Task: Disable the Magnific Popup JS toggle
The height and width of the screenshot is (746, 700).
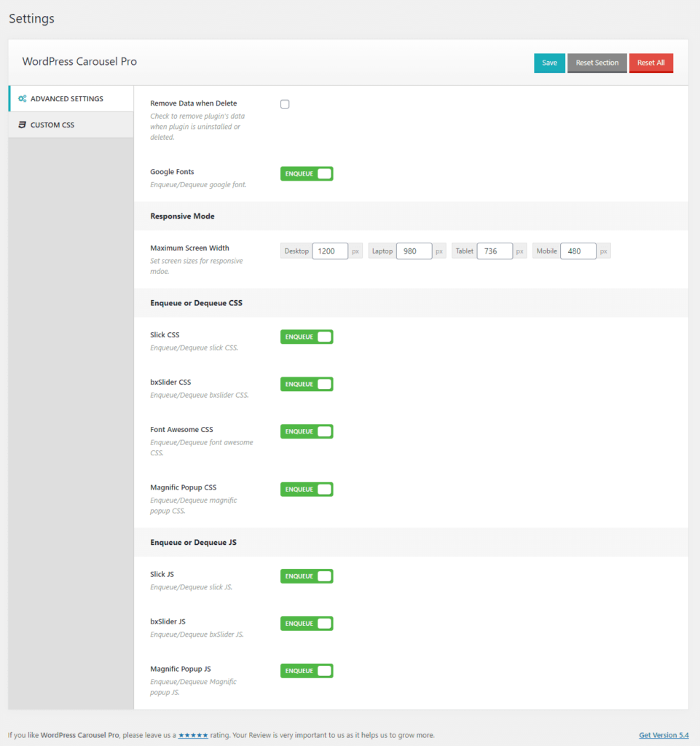Action: [306, 670]
